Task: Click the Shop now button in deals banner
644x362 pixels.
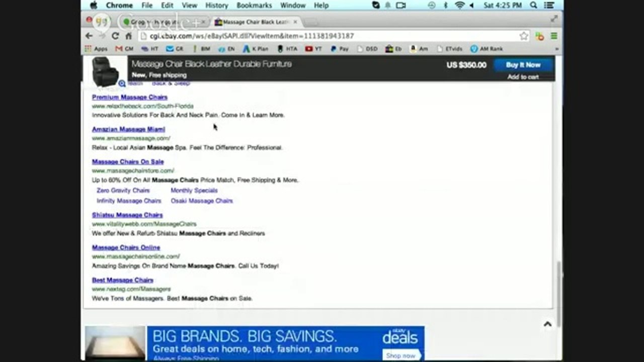Action: [401, 355]
